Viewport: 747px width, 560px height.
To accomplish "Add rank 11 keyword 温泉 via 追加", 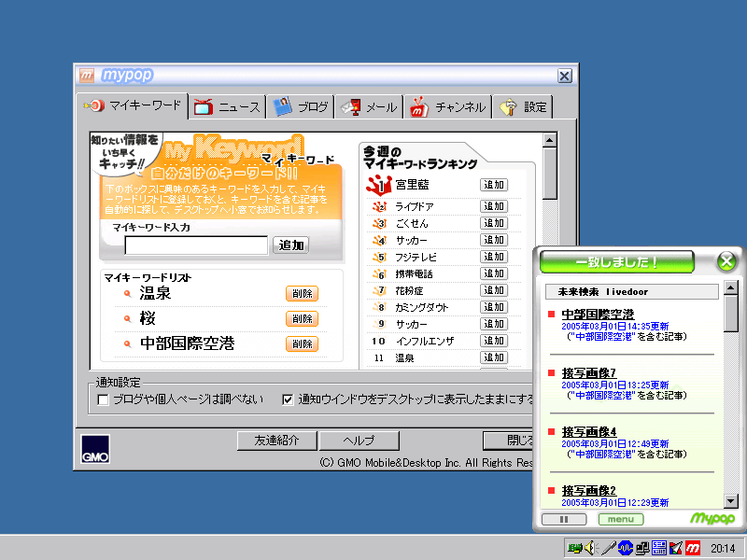I will [x=494, y=357].
